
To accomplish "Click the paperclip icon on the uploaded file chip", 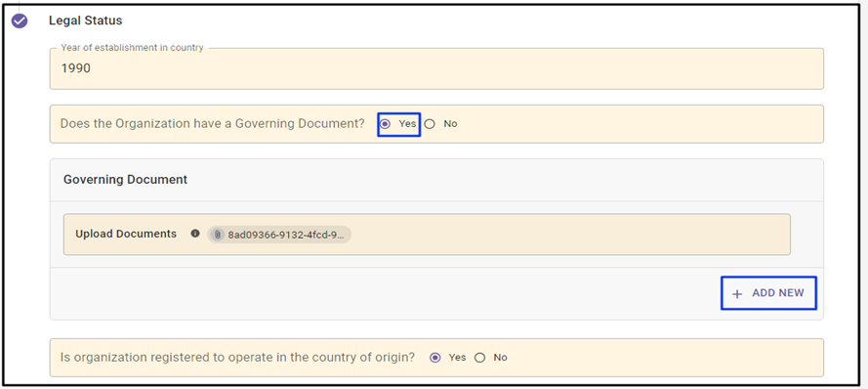I will tap(218, 235).
